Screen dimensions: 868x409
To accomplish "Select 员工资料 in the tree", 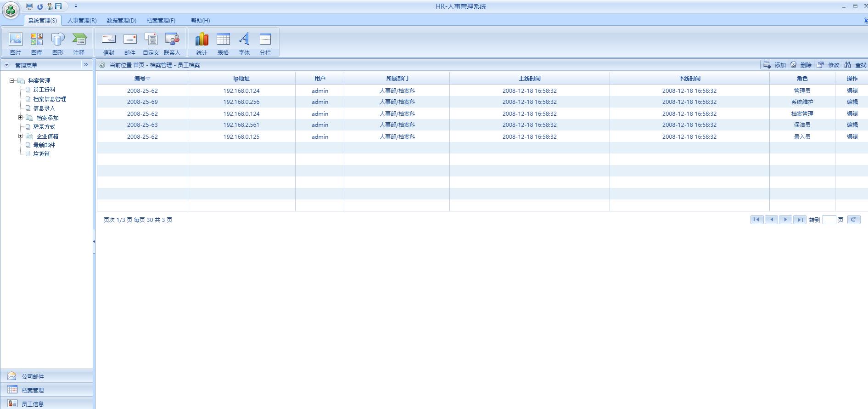I will click(44, 90).
